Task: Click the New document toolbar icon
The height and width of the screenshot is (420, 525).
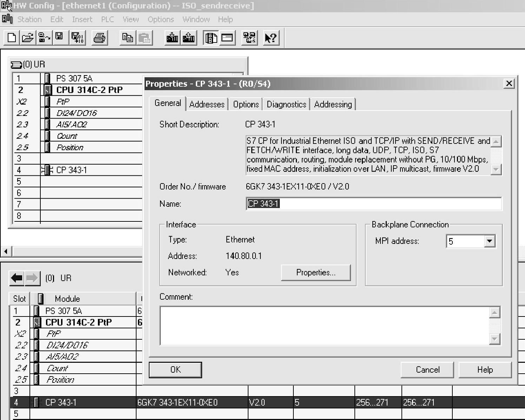Action: click(12, 38)
